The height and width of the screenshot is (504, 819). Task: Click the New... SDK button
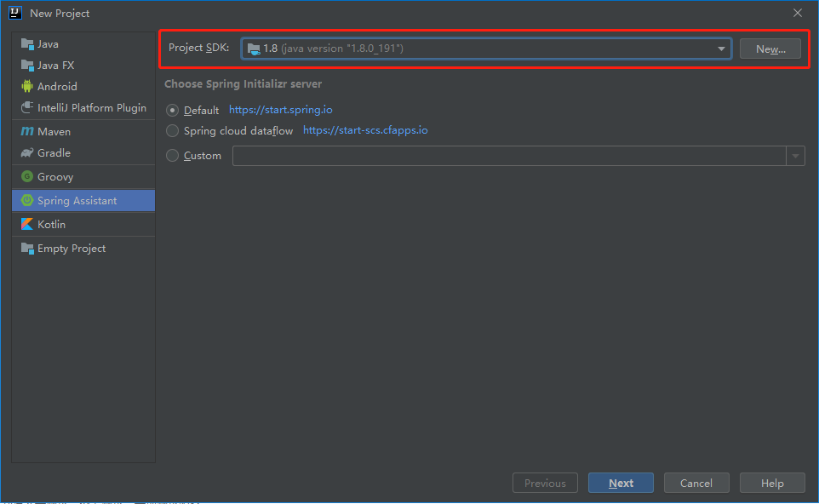click(770, 49)
